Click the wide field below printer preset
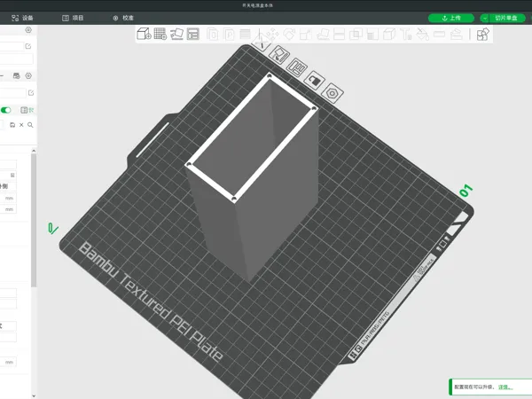Screen dimensions: 532x399 (17, 59)
